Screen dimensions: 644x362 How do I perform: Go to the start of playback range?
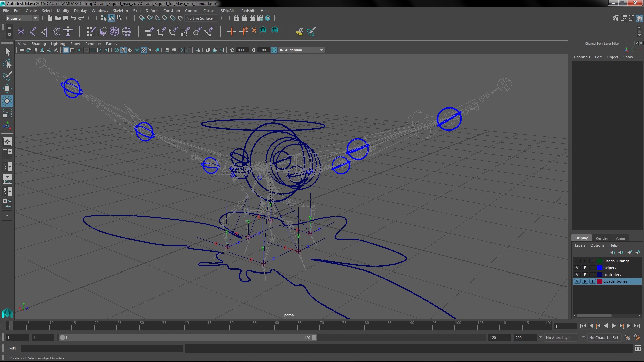coord(583,326)
